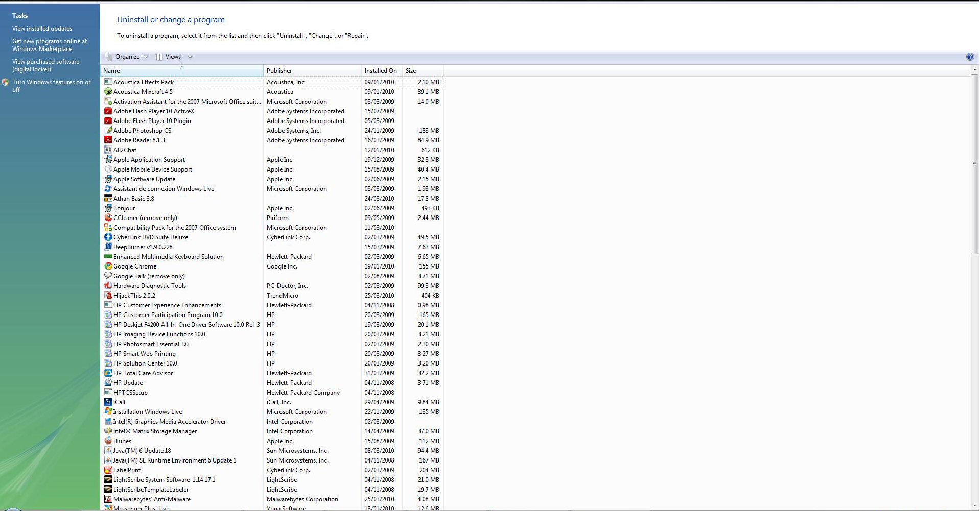Click the DeepBurner v1.9.0.228 icon
Screen dimensions: 980x511
click(x=108, y=247)
